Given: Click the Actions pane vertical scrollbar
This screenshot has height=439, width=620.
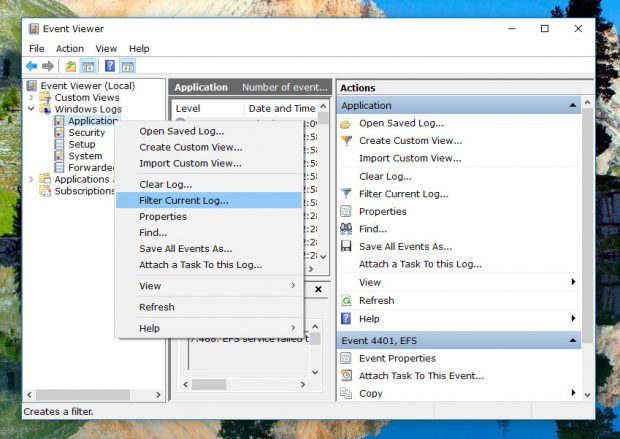Looking at the screenshot, I should [587, 225].
